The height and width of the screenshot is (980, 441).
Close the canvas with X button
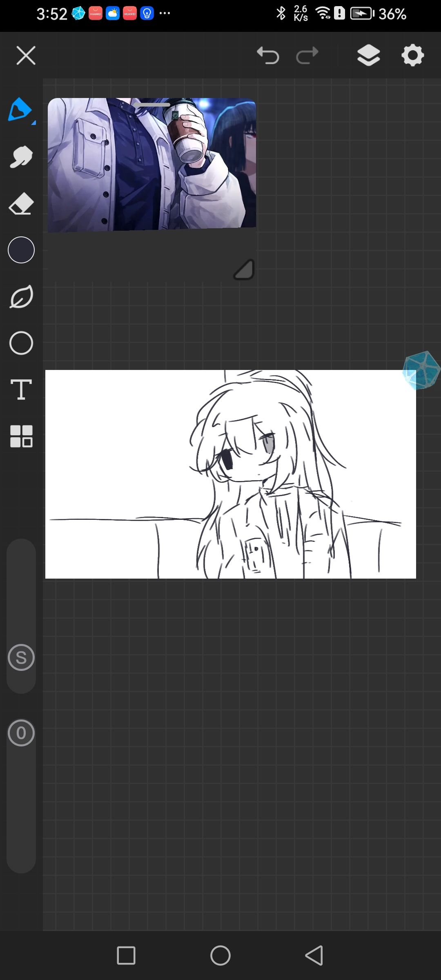point(26,56)
